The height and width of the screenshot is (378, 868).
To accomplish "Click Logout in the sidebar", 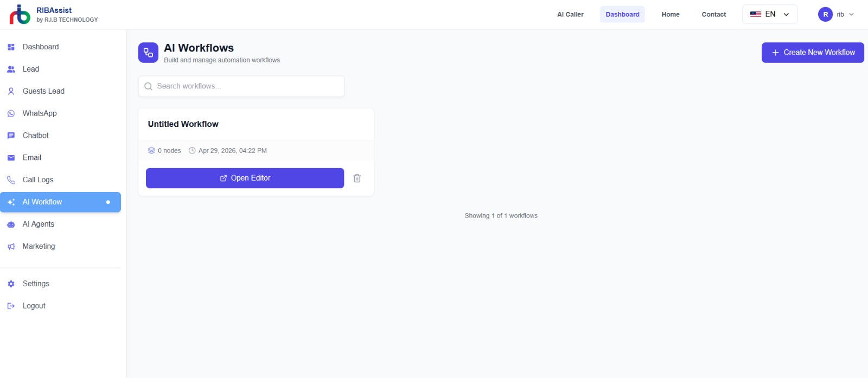I will coord(60,306).
